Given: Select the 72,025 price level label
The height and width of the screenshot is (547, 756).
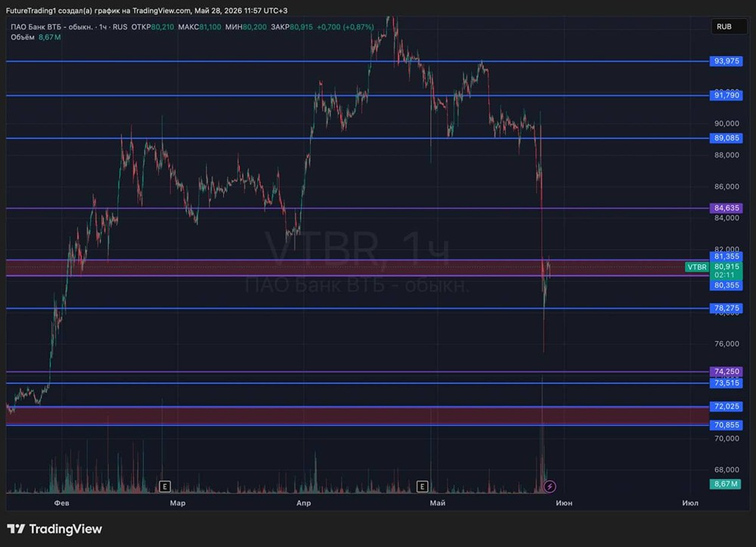Looking at the screenshot, I should click(x=726, y=406).
